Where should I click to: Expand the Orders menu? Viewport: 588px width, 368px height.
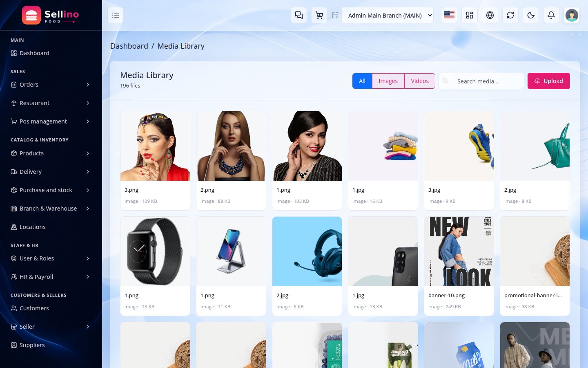(x=51, y=85)
